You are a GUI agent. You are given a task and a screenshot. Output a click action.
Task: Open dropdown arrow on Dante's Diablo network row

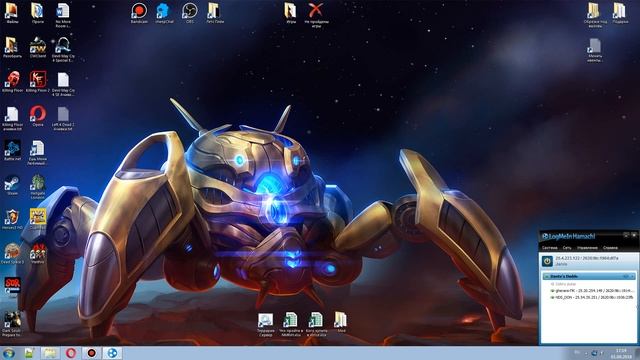pos(632,276)
